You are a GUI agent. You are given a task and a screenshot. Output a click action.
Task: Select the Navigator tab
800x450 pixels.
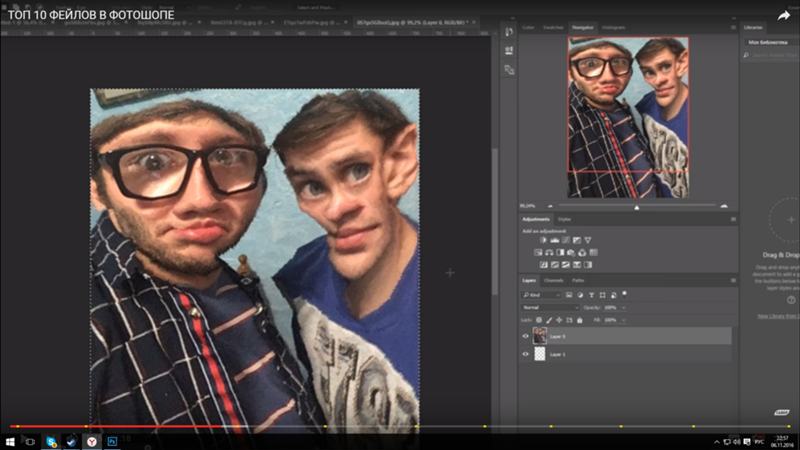click(583, 28)
